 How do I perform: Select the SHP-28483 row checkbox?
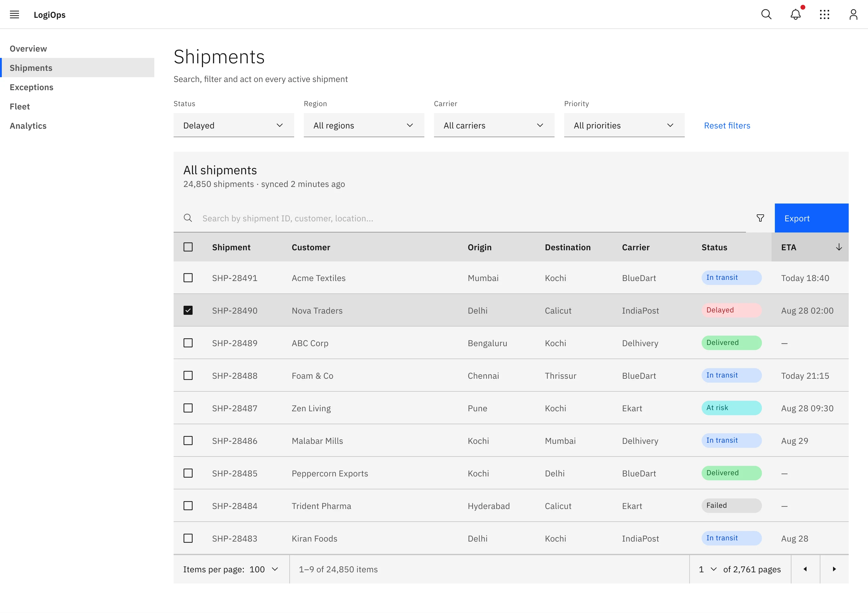click(x=188, y=539)
